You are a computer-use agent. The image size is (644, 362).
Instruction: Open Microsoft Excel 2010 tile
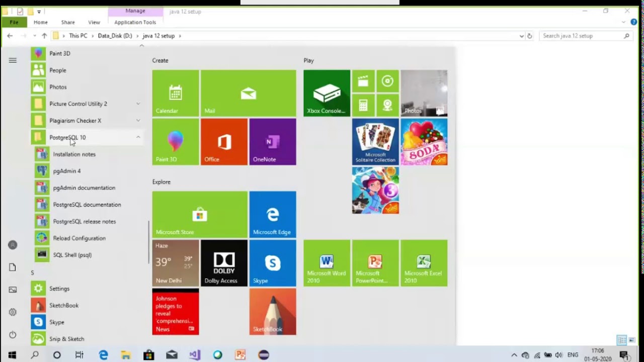point(424,263)
